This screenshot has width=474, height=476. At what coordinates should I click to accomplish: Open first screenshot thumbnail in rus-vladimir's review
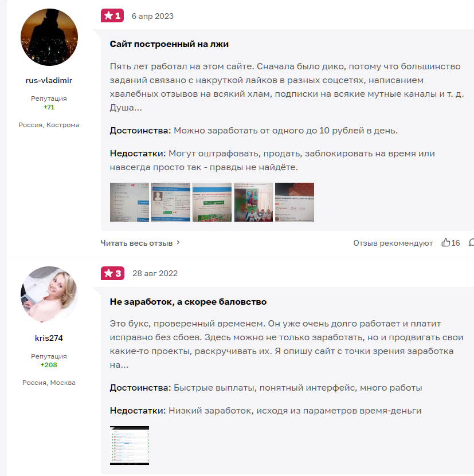[x=130, y=202]
